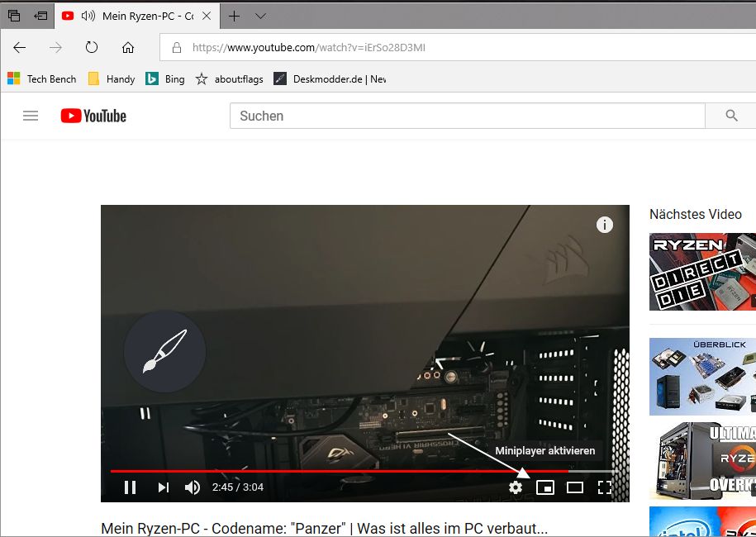The image size is (756, 537).
Task: Open the Ultimate Ryzen video thumbnail
Action: (x=702, y=460)
